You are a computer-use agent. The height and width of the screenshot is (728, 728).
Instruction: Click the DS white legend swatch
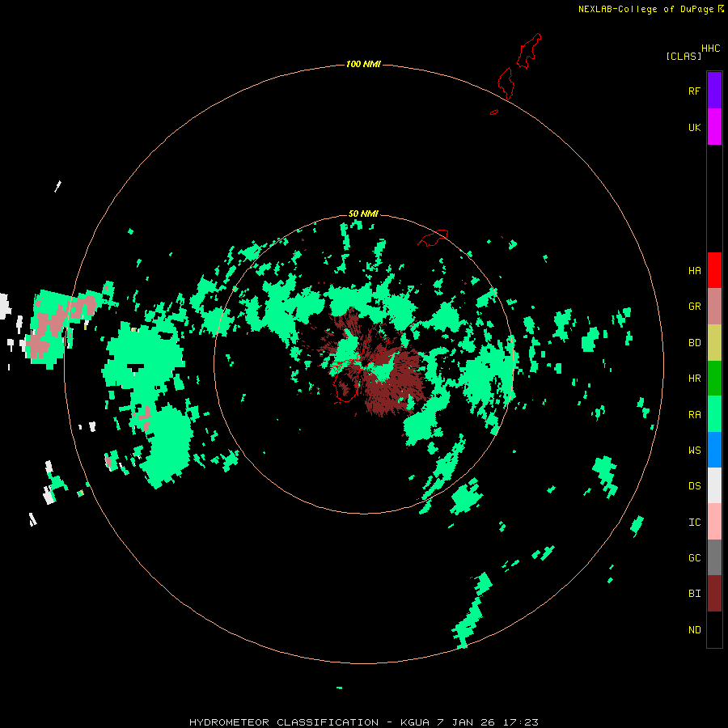[714, 485]
